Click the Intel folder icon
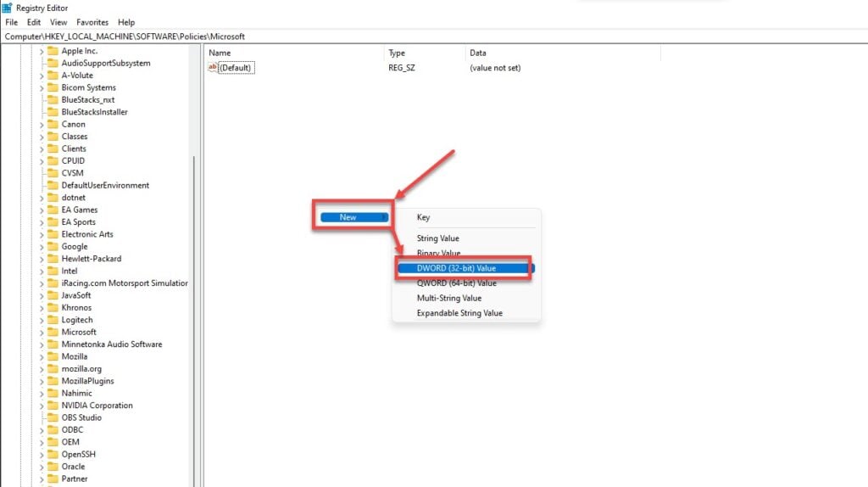Viewport: 868px width, 487px height. click(x=53, y=271)
